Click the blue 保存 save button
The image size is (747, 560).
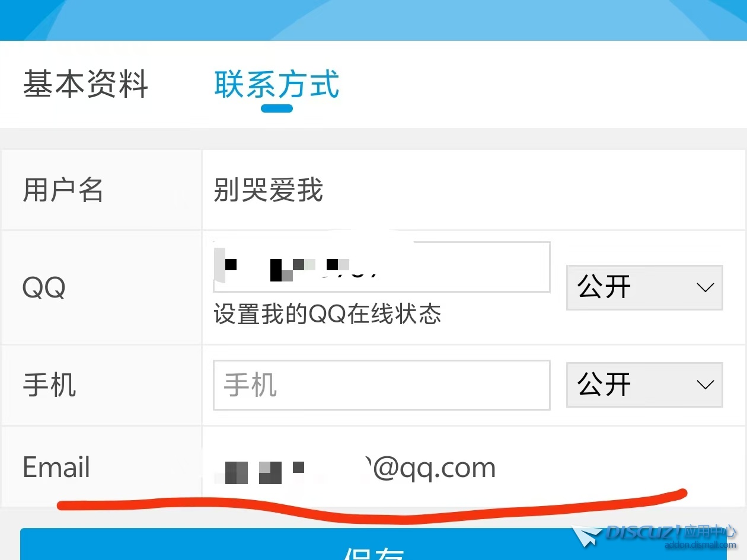point(373,545)
